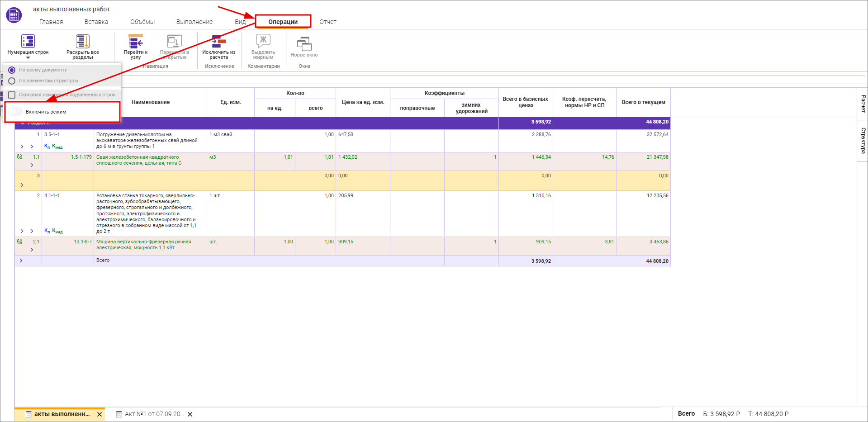The image size is (868, 422).
Task: Expand the empty yellow row 3 chevron
Action: 22,185
